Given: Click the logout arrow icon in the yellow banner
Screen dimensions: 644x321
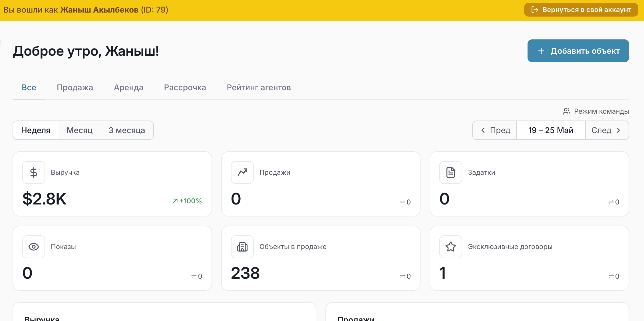Looking at the screenshot, I should (x=535, y=10).
